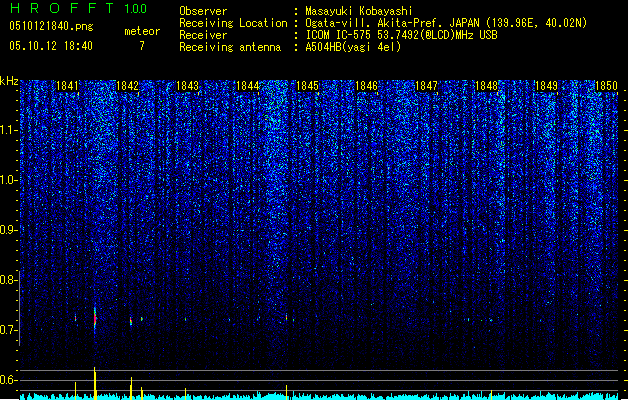Click the 0.8 kHz axis tick label
The width and height of the screenshot is (629, 400).
point(7,280)
